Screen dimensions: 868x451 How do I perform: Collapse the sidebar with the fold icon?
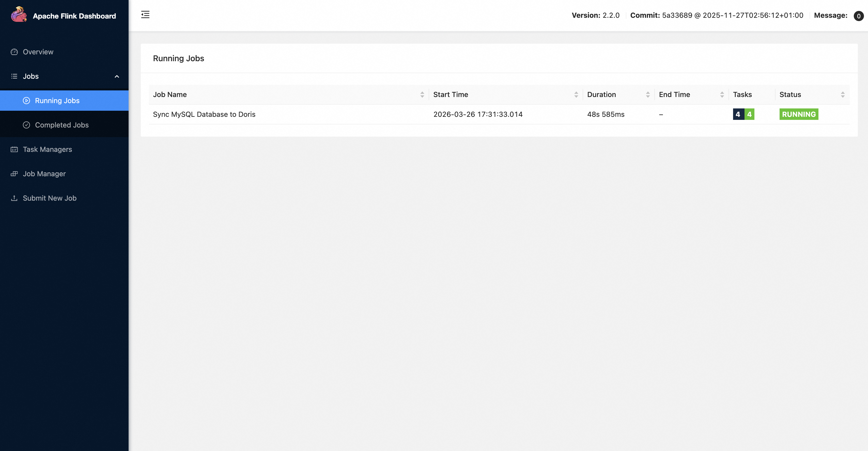(x=145, y=14)
